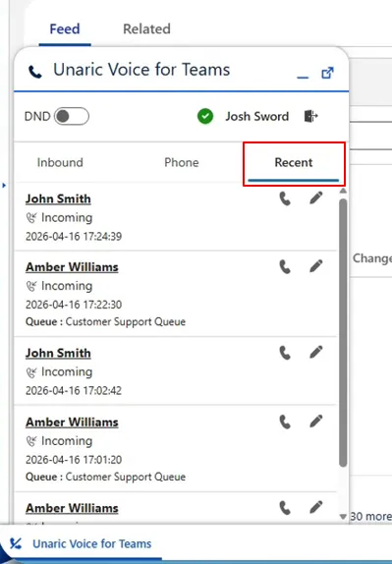Toggle the DND switch

tap(72, 116)
